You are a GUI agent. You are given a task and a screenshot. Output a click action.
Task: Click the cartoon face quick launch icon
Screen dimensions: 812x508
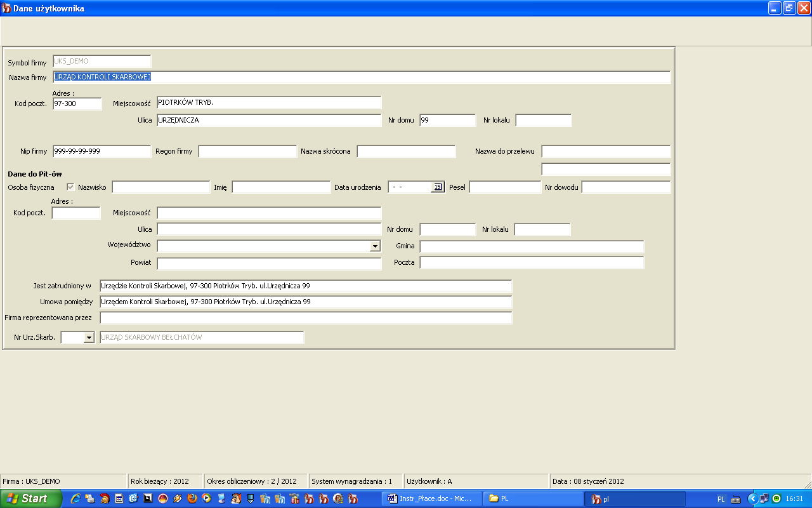(x=236, y=499)
